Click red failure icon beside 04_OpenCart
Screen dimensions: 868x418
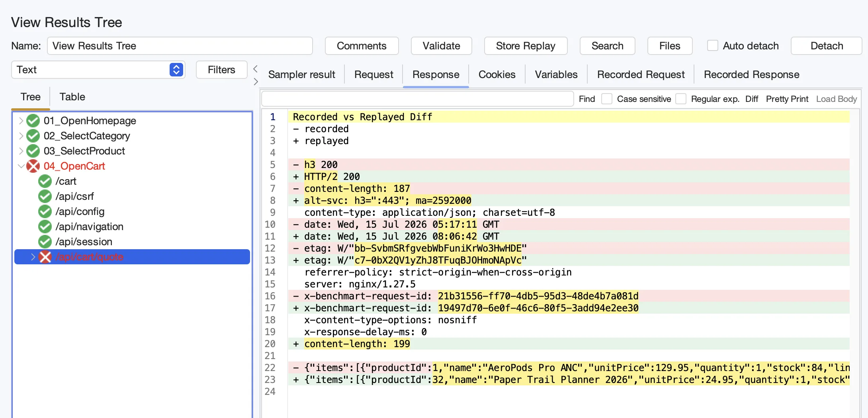point(33,166)
